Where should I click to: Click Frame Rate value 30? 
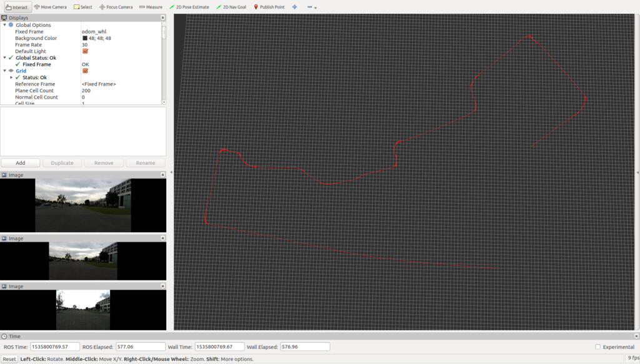tap(84, 44)
